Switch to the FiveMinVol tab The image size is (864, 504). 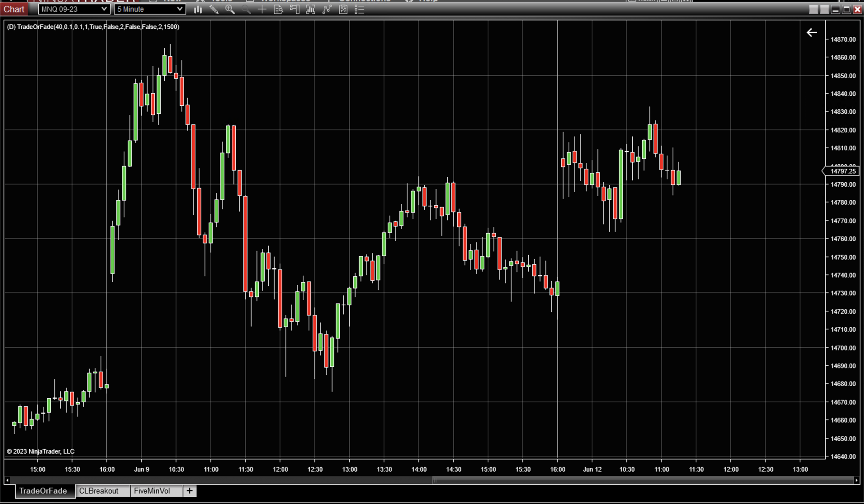point(152,491)
